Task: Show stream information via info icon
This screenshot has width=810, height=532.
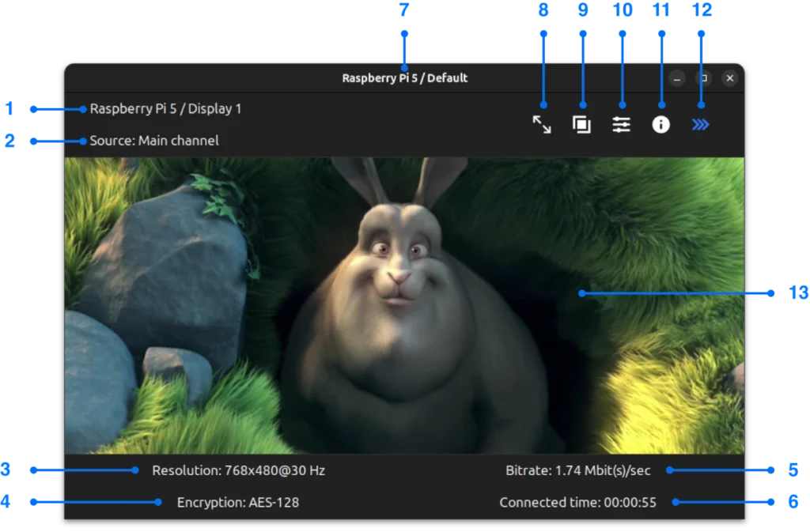Action: click(660, 124)
